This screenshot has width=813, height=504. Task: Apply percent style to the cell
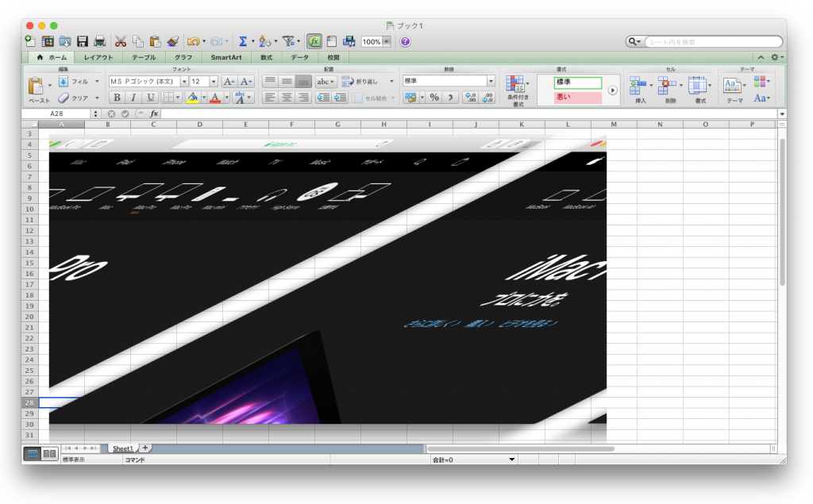click(x=434, y=97)
